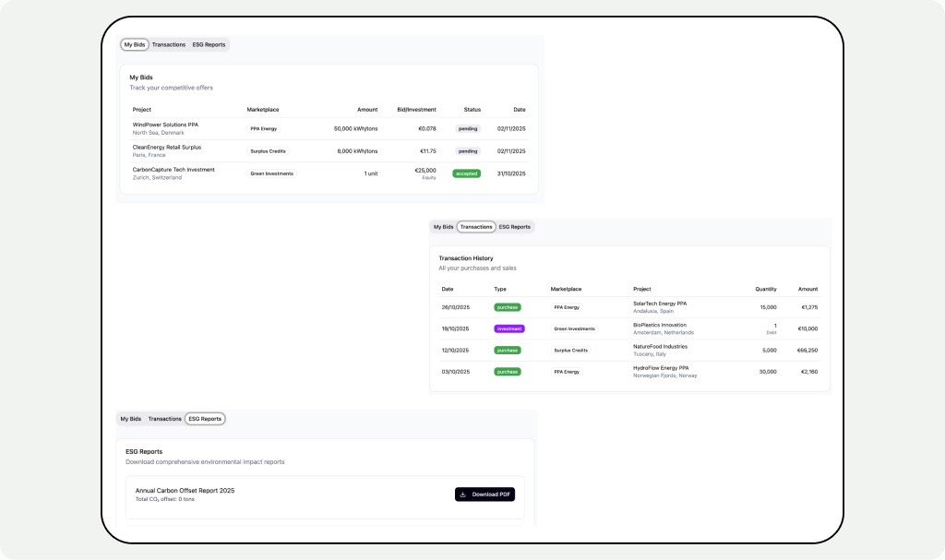Click pending status in CleanEnergy Retail row

pos(468,151)
